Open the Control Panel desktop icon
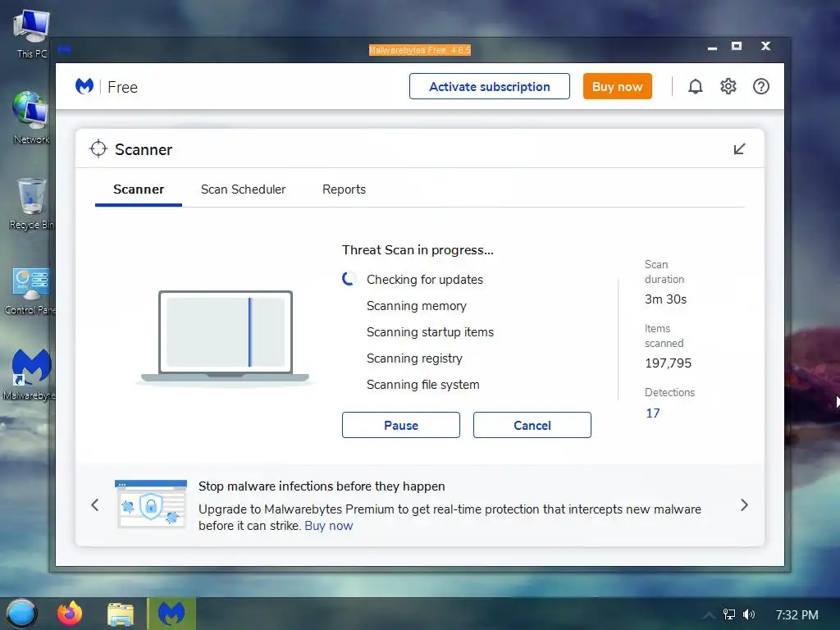This screenshot has width=840, height=630. (30, 291)
